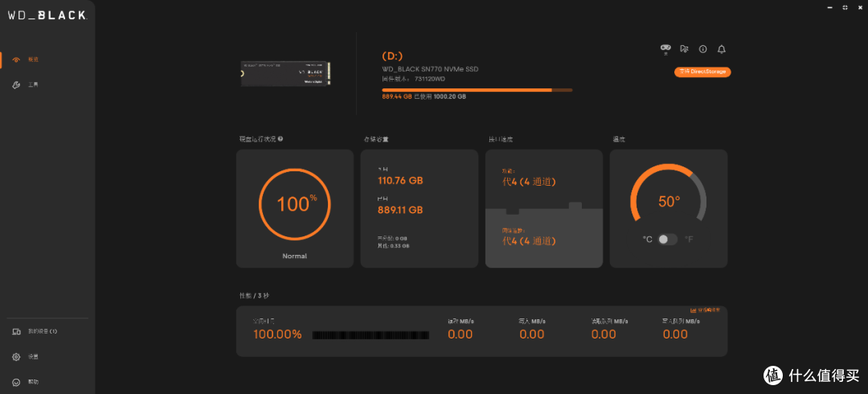Click the read queue MB/s 0.00 value
Screen dimensions: 868x394
pos(604,334)
